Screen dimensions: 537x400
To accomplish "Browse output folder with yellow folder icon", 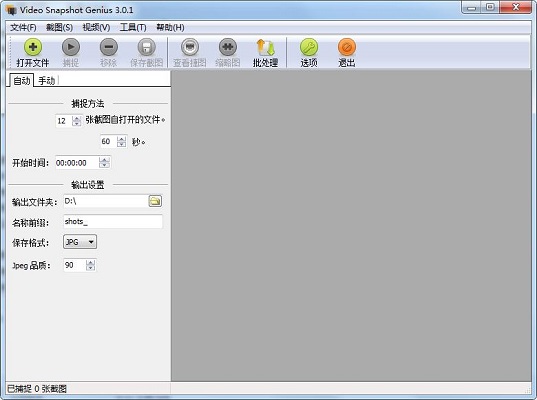I will coord(155,201).
